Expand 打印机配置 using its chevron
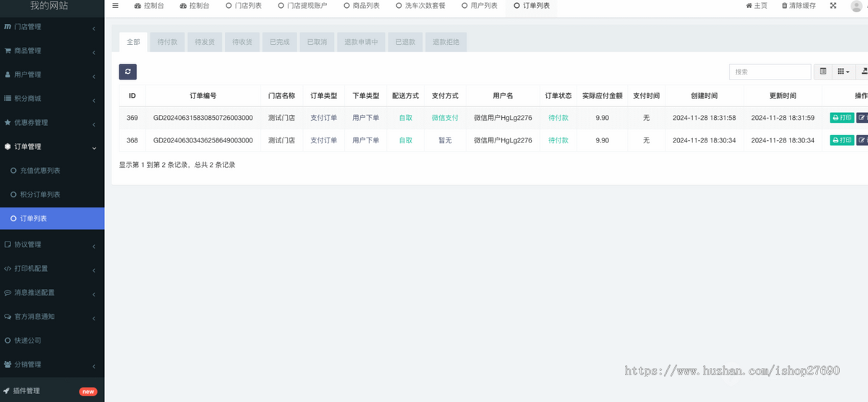The width and height of the screenshot is (868, 402). pos(94,269)
